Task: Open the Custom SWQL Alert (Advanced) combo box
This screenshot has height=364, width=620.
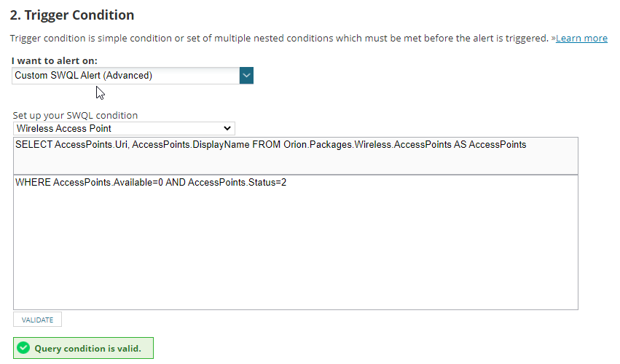Action: (x=133, y=76)
